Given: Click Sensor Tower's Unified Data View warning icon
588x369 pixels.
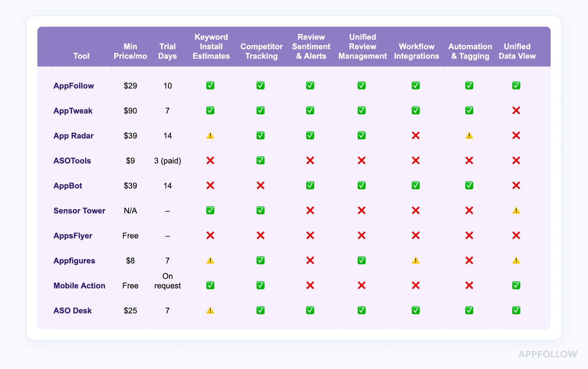Looking at the screenshot, I should click(516, 211).
